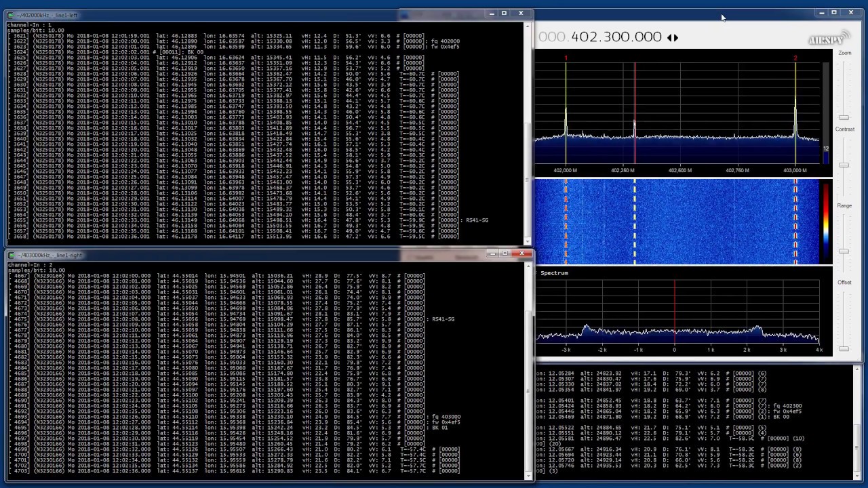Click the right frequency step arrow
Screen dimensions: 868x488
(x=675, y=38)
